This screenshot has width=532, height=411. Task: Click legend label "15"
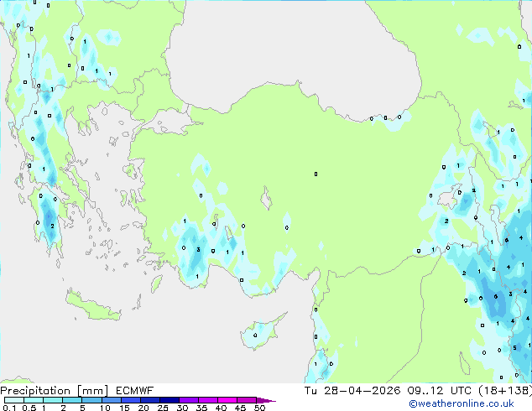tap(124, 408)
